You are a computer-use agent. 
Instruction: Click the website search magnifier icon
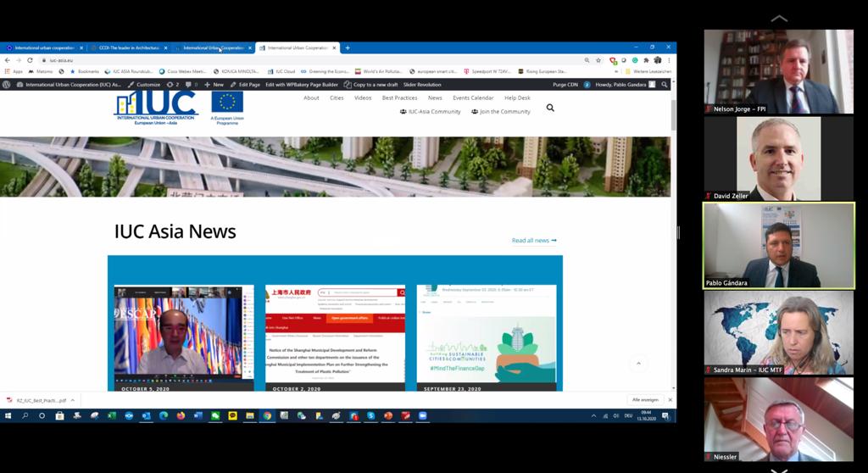coord(550,108)
